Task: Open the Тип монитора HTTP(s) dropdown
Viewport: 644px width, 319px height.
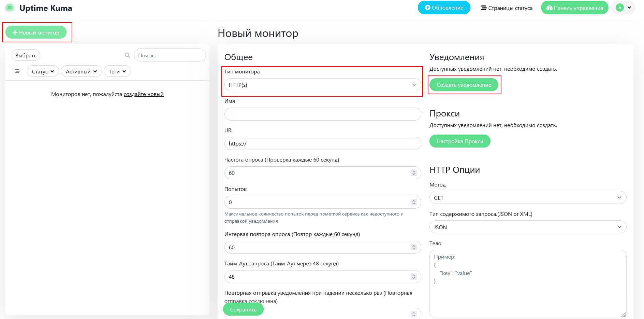Action: (323, 85)
